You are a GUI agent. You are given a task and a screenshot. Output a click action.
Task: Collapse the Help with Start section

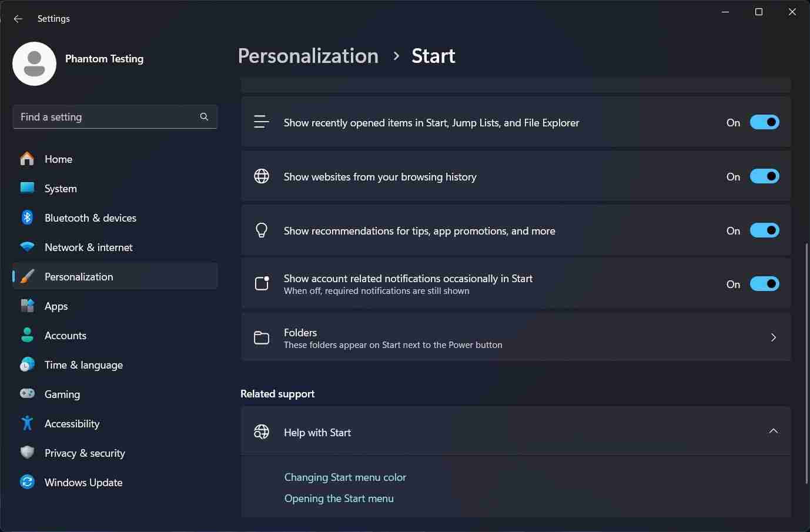[774, 431]
